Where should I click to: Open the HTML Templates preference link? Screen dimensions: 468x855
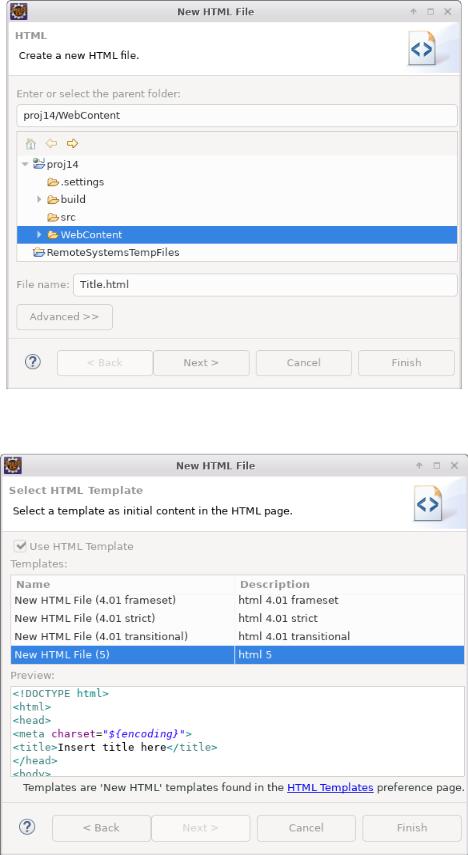click(x=330, y=787)
